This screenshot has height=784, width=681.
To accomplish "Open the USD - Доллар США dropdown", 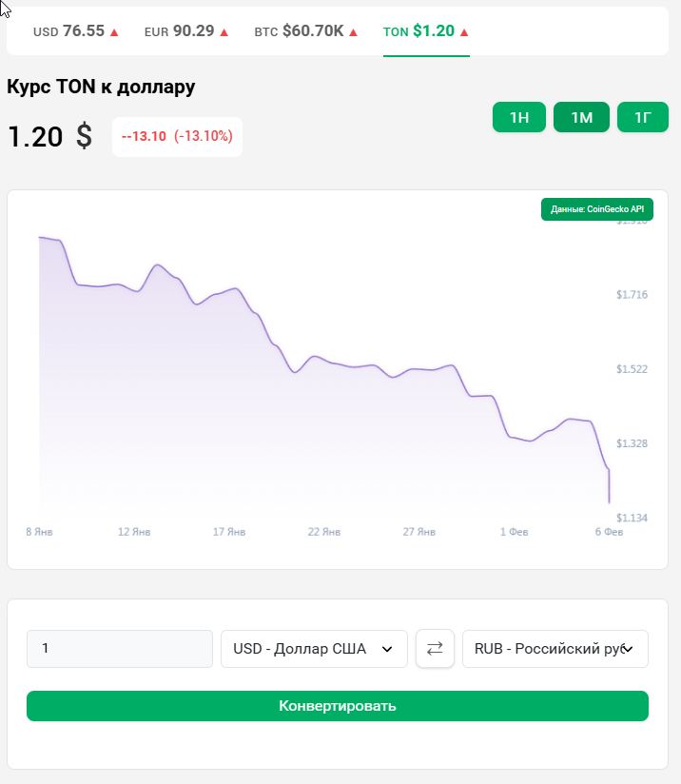I will [314, 649].
